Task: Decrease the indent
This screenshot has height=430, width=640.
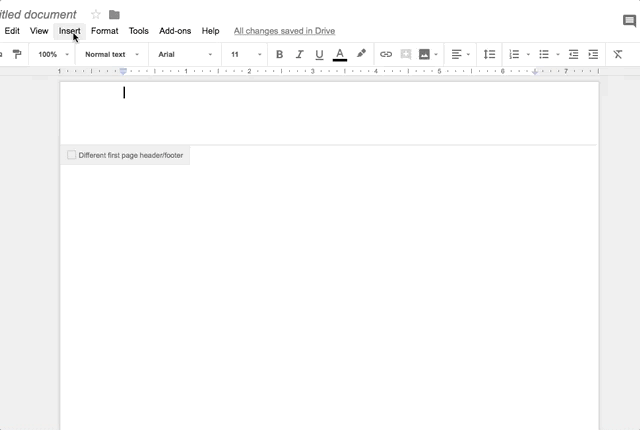Action: (573, 54)
